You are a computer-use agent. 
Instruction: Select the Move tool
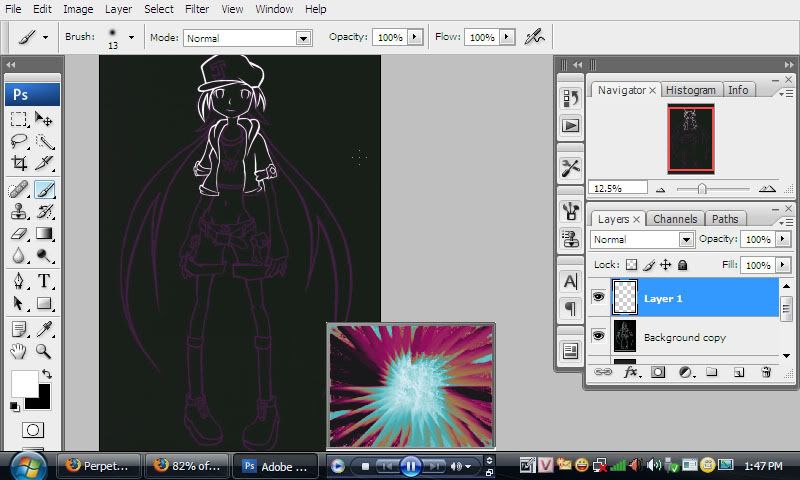[x=44, y=119]
